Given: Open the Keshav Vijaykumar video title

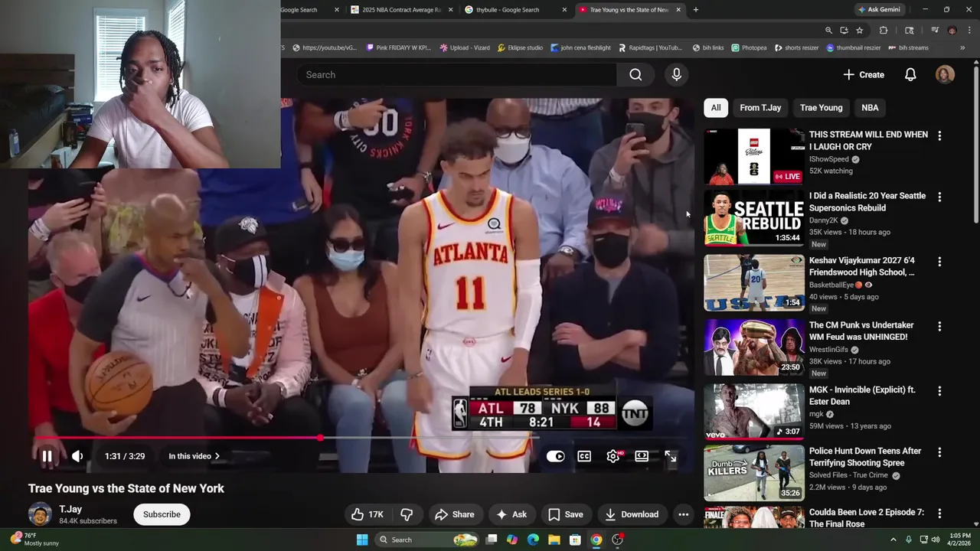Looking at the screenshot, I should pos(862,266).
